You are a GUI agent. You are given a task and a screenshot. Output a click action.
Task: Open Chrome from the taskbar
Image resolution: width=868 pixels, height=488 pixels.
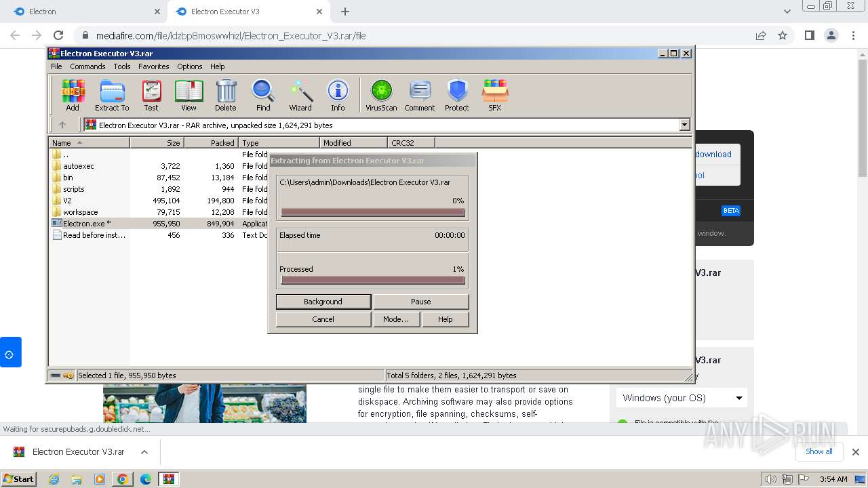(123, 479)
